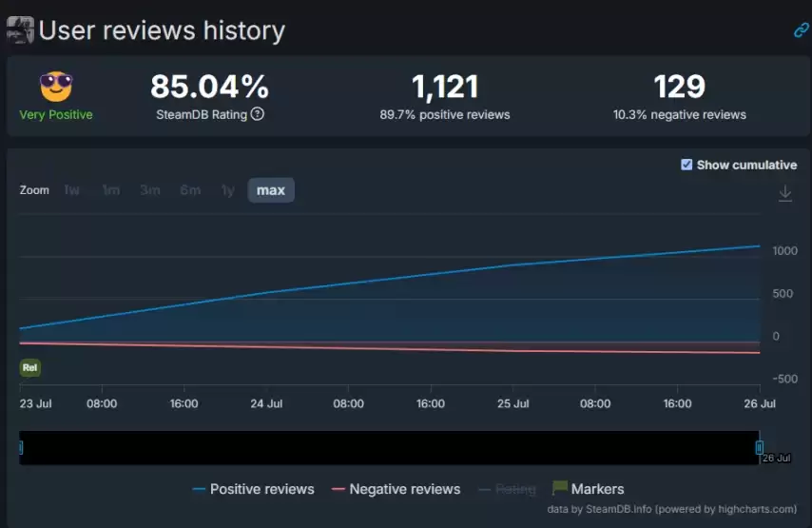This screenshot has height=528, width=812.
Task: Click the chain link icon top right
Action: (x=802, y=30)
